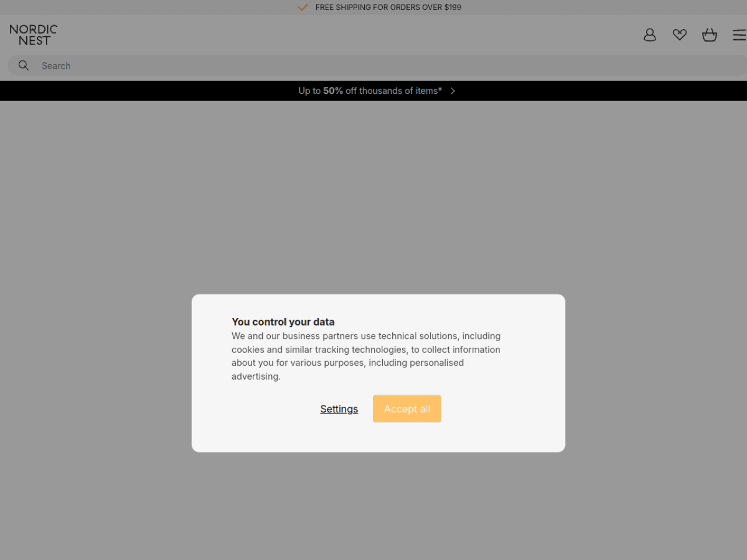Open the 50% off promotion banner
Viewport: 747px width, 560px height.
(373, 91)
